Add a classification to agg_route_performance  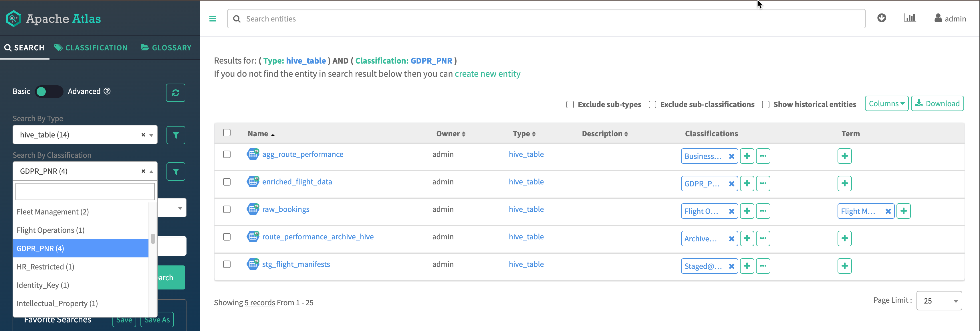coord(747,156)
